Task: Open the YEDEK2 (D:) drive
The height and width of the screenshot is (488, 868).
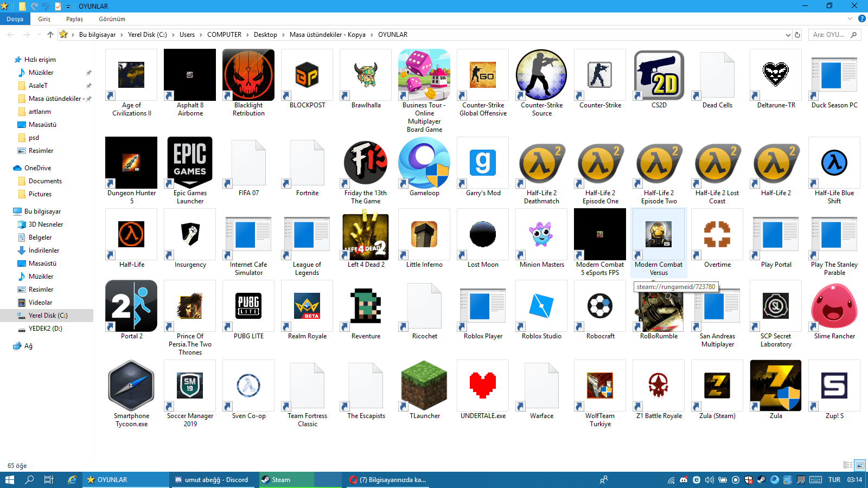Action: tap(45, 329)
